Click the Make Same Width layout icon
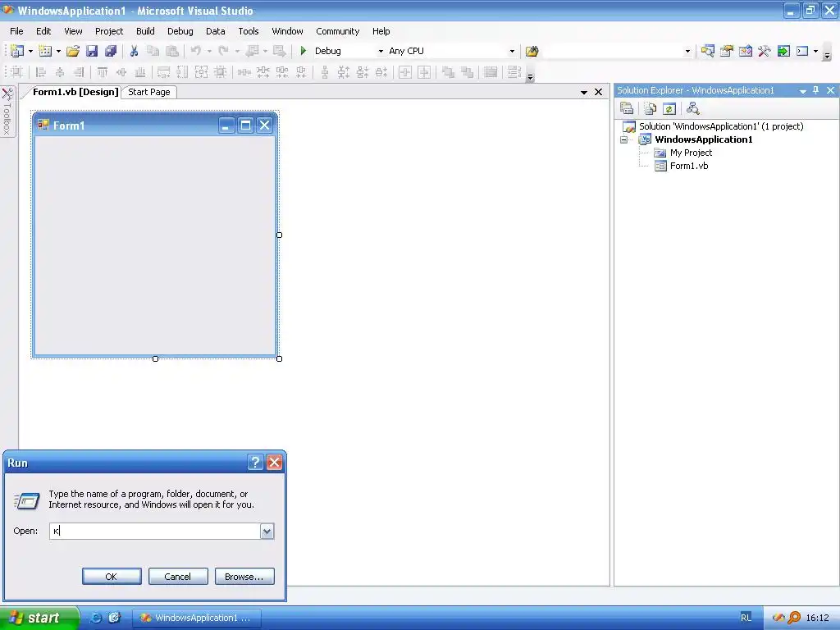Viewport: 840px width, 630px height. pos(163,72)
